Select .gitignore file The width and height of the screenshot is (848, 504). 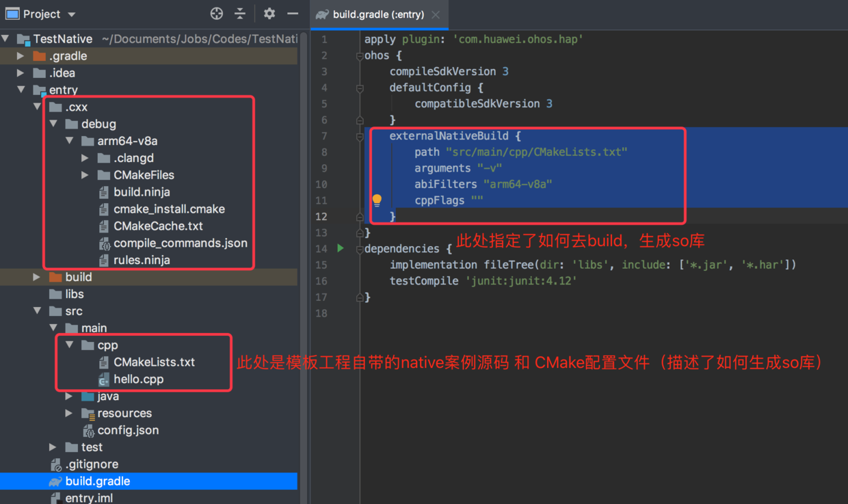(92, 464)
